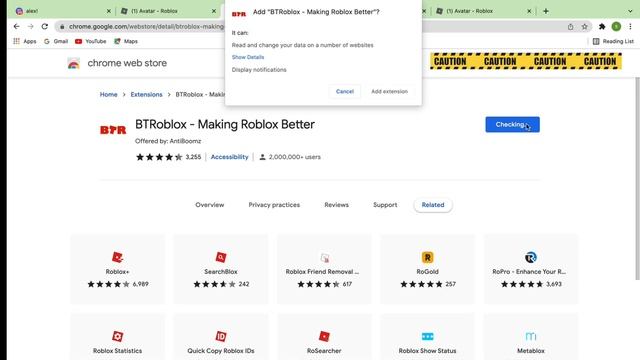Viewport: 640px width, 360px height.
Task: Open the RoGold extension icon
Action: [427, 257]
